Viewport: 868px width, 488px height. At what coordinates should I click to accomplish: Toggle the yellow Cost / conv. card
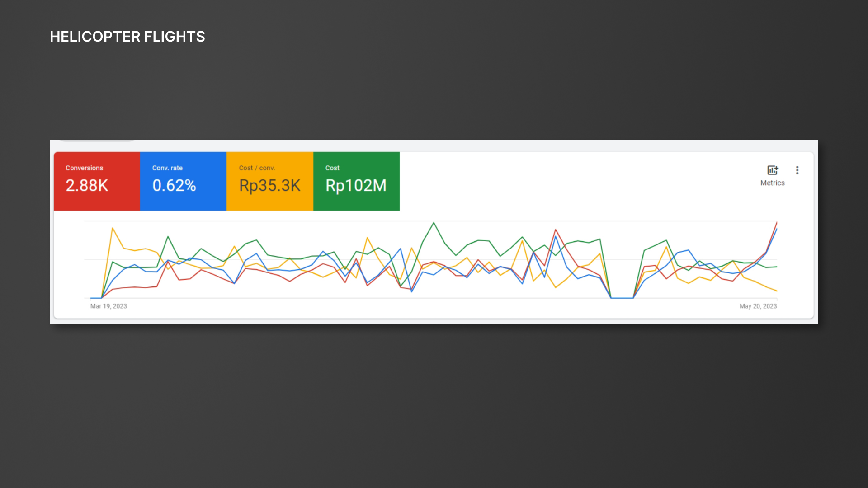pos(270,181)
